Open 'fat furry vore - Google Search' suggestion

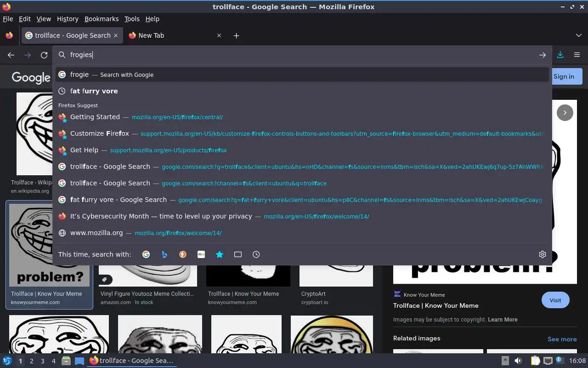pyautogui.click(x=302, y=200)
